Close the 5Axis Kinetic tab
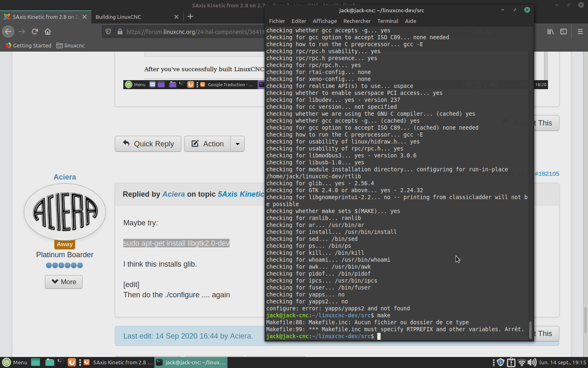The height and width of the screenshot is (368, 588). pos(85,17)
